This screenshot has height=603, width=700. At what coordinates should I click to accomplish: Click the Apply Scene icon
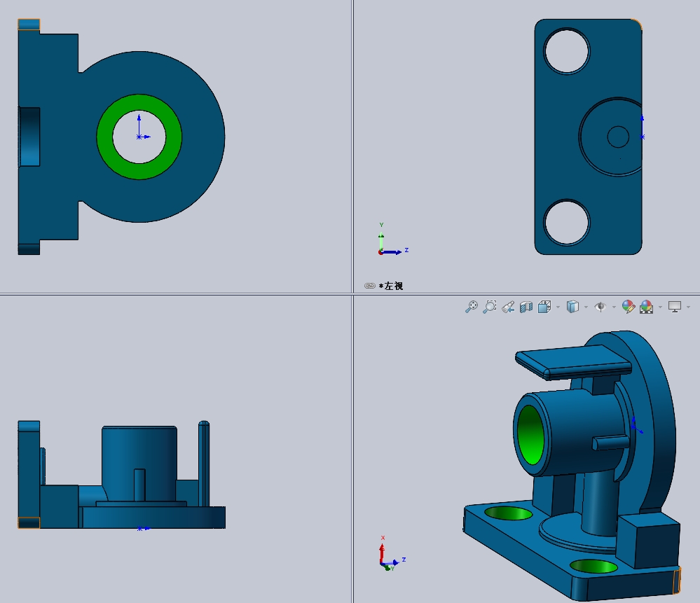(x=647, y=307)
